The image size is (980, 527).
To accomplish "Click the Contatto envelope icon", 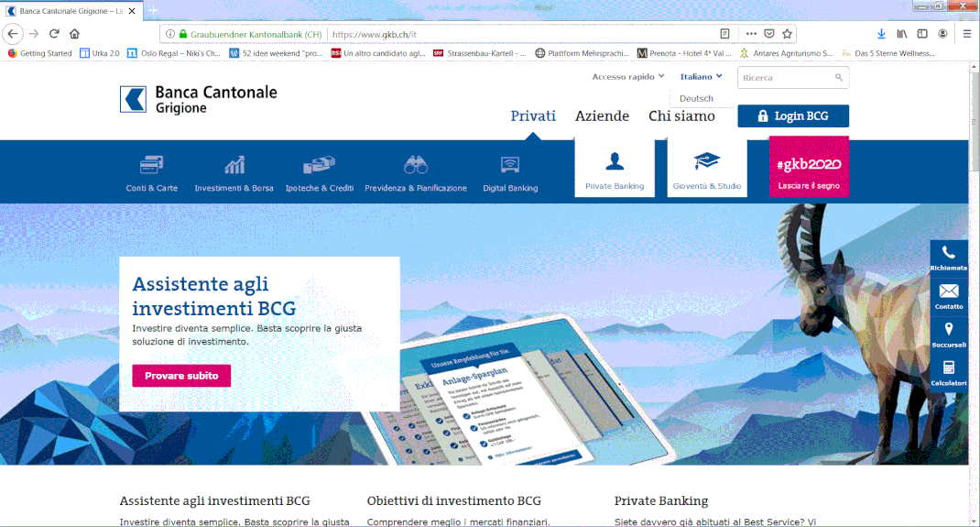I will 949,291.
